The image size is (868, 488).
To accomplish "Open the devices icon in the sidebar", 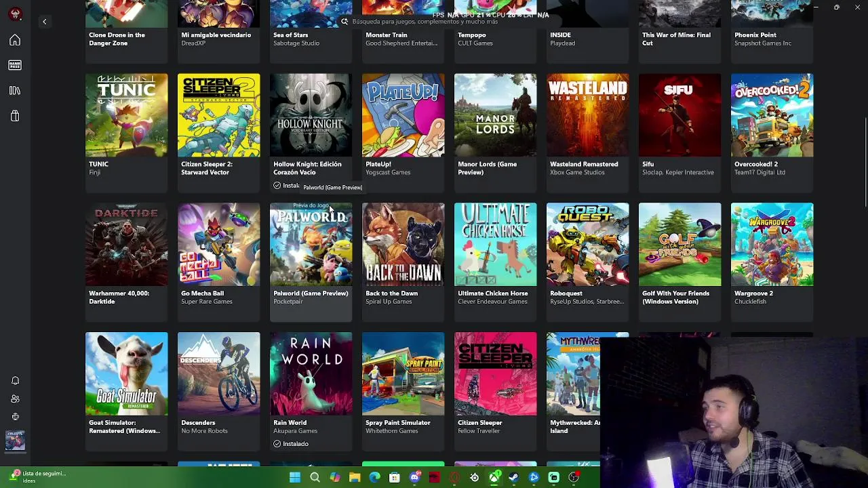I will tap(15, 417).
